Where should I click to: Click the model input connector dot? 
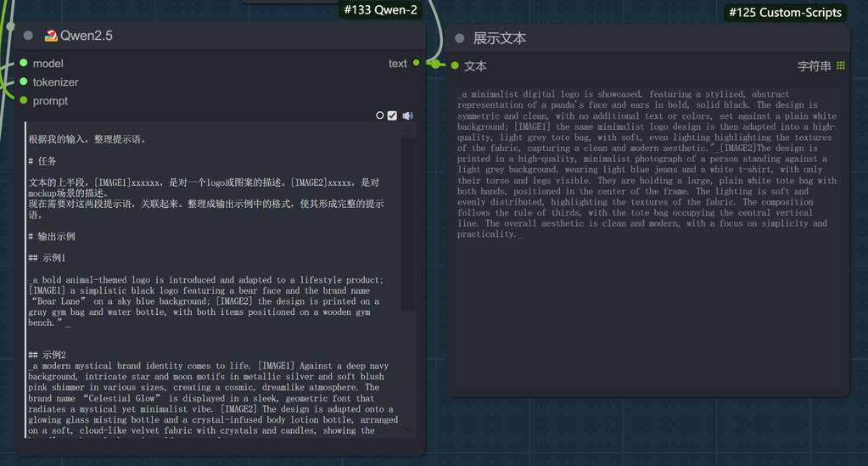pyautogui.click(x=24, y=63)
